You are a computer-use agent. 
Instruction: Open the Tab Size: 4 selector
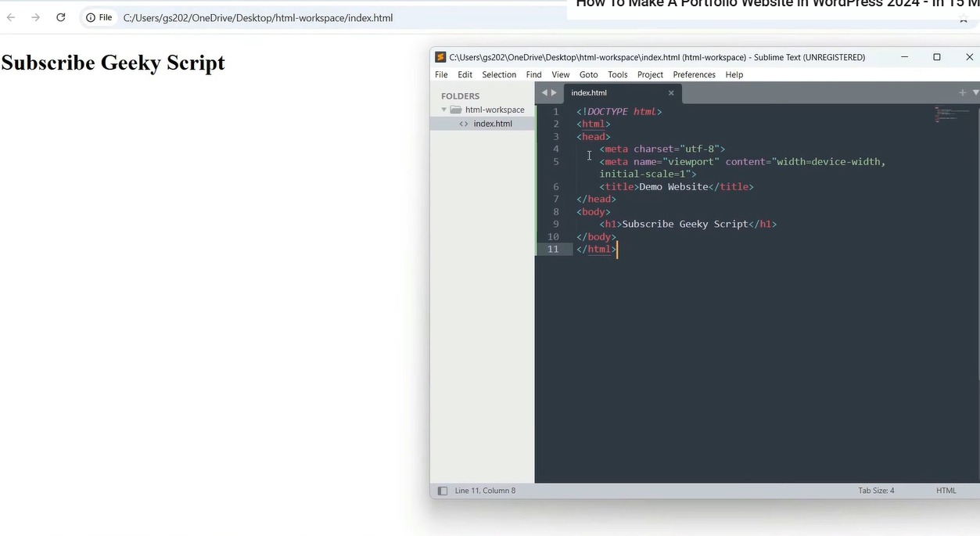876,491
